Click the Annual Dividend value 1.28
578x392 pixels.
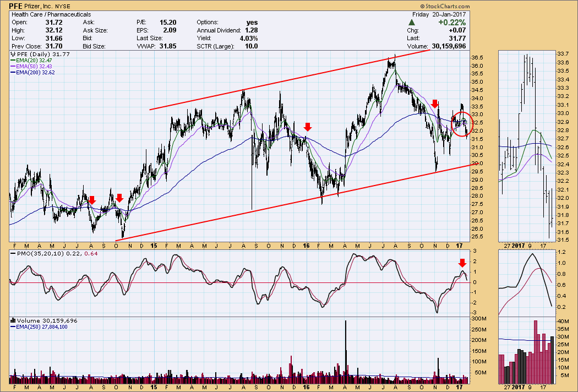(x=251, y=30)
